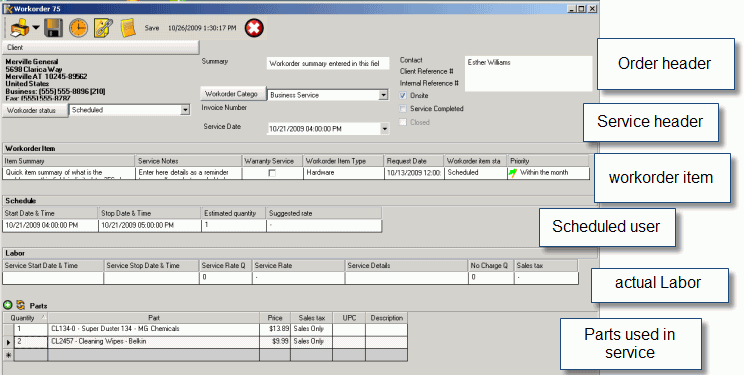Click the Workorder 75 title bar app icon
The image size is (744, 375).
pyautogui.click(x=8, y=9)
